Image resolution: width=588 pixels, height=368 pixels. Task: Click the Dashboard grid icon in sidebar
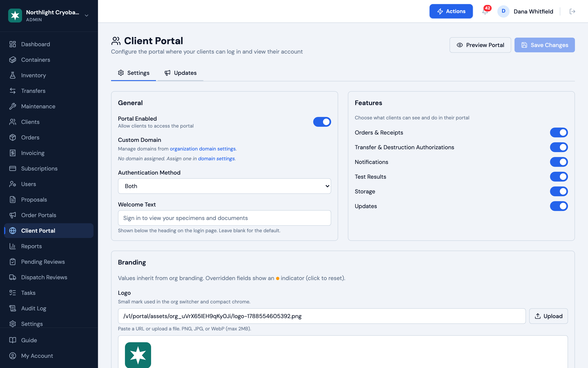13,44
